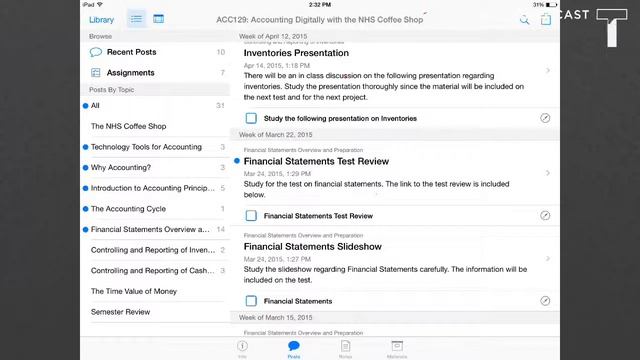Check Financial Statements Test Review assignment box
Viewport: 640px width, 360px height.
pyautogui.click(x=251, y=216)
